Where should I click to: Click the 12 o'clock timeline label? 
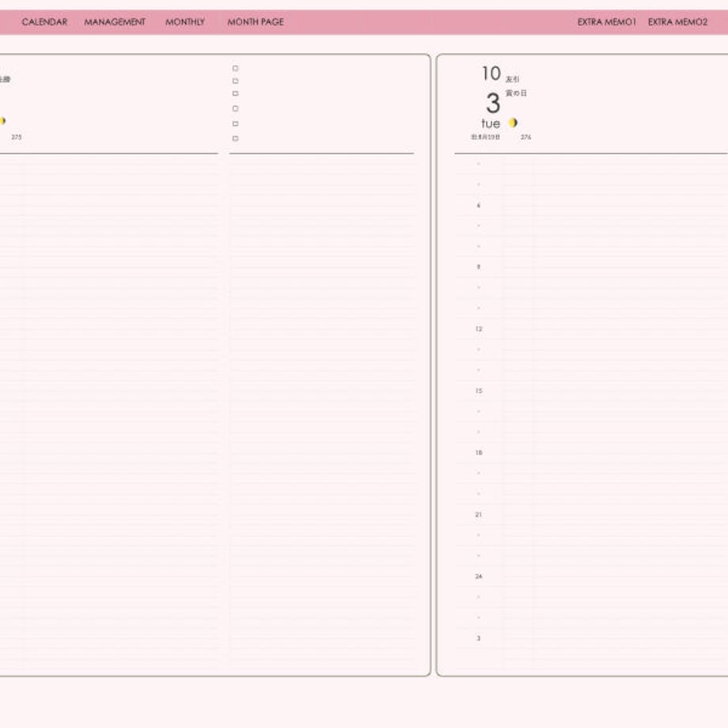(x=479, y=328)
